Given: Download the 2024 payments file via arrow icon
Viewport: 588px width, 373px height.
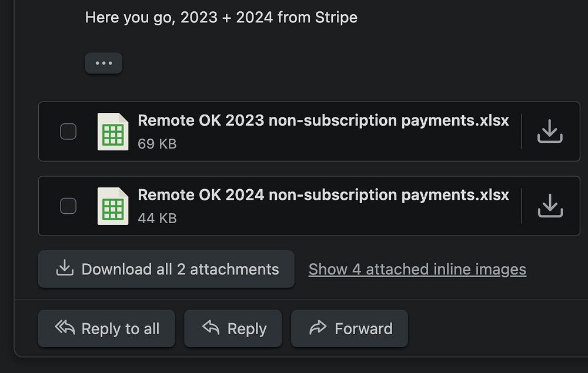Looking at the screenshot, I should tap(550, 206).
